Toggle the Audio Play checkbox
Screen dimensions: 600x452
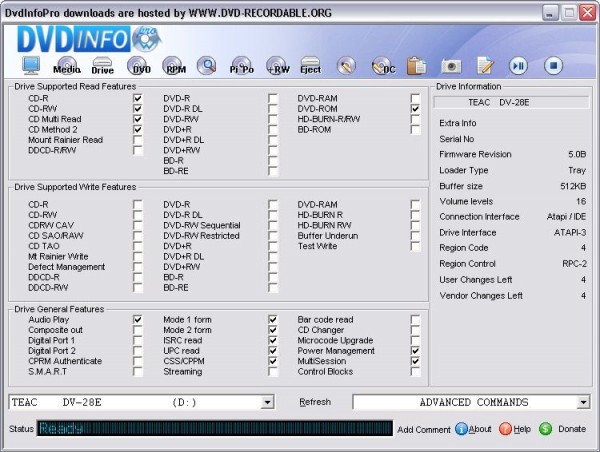click(x=138, y=320)
